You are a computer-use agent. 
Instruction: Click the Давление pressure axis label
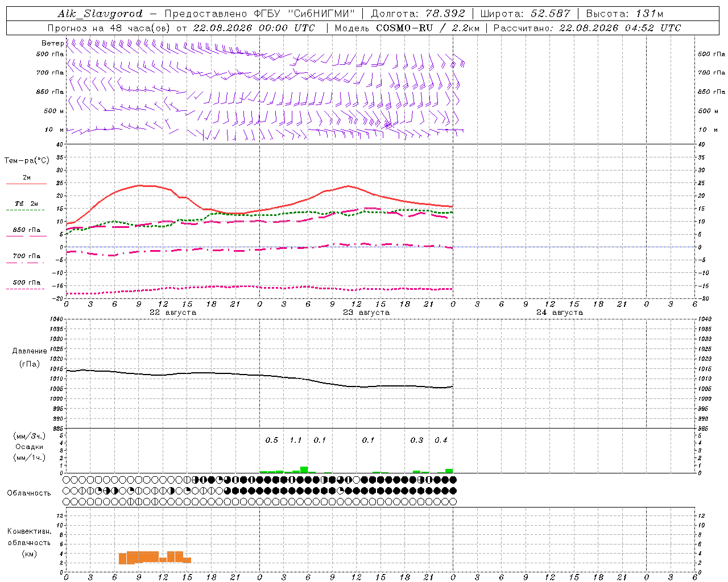pyautogui.click(x=30, y=351)
